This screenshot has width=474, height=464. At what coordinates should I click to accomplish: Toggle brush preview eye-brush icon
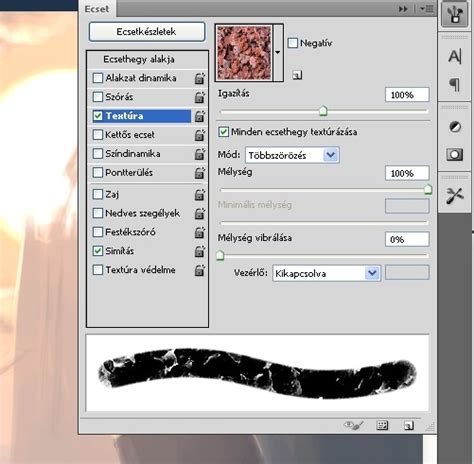[x=353, y=425]
